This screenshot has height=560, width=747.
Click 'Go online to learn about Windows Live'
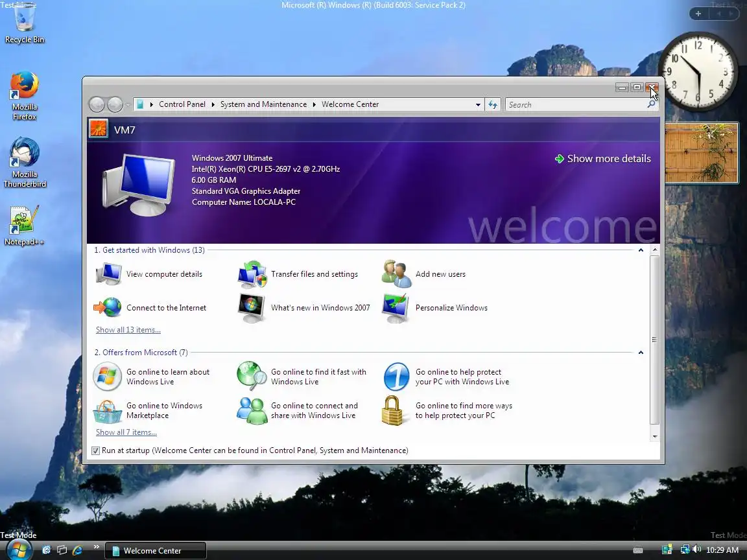168,377
